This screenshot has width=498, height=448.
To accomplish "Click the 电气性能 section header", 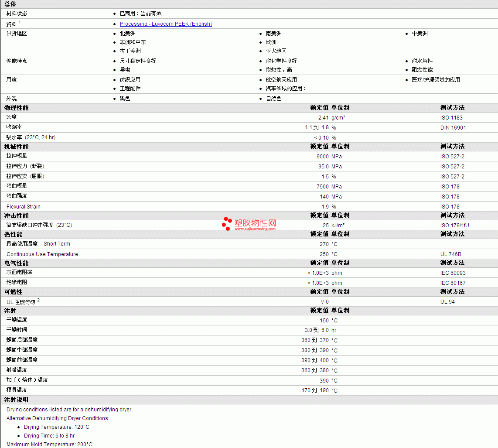I will [x=17, y=263].
